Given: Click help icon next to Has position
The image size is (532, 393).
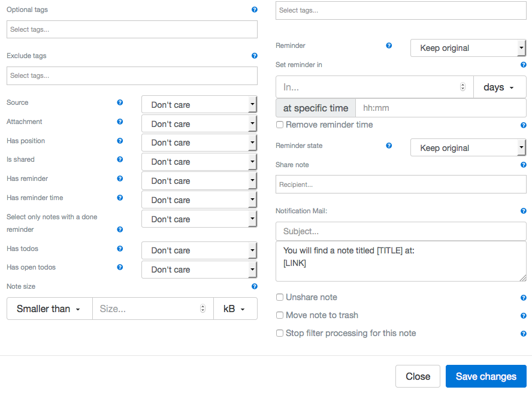Looking at the screenshot, I should [120, 141].
